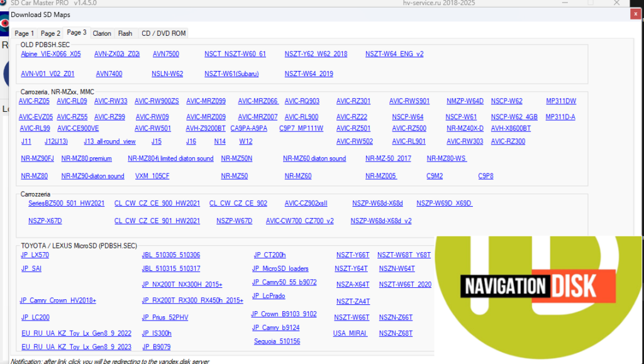Click the JP_MicroSD_loaders link

[280, 269]
